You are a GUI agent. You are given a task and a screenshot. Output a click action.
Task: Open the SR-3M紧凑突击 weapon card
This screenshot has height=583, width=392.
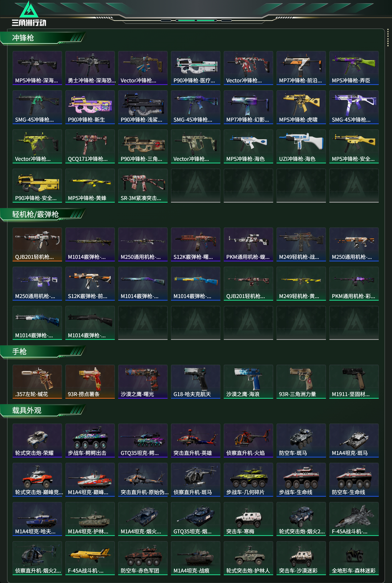pos(143,186)
